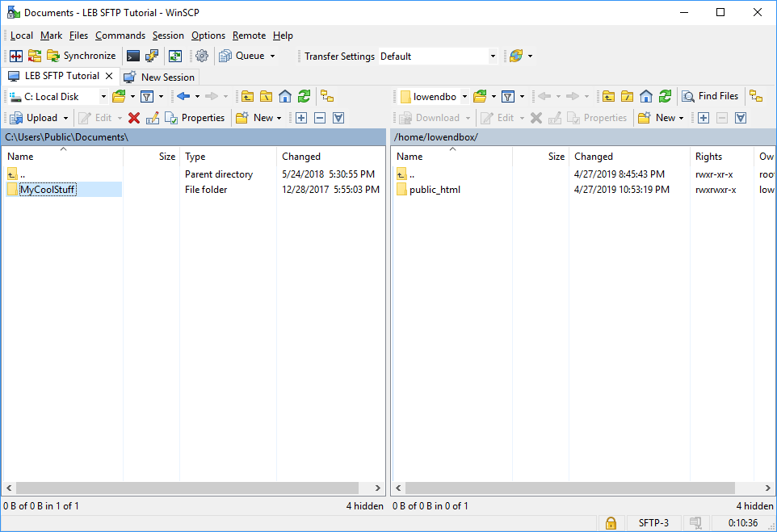
Task: Expand remote New dropdown arrow
Action: [682, 118]
